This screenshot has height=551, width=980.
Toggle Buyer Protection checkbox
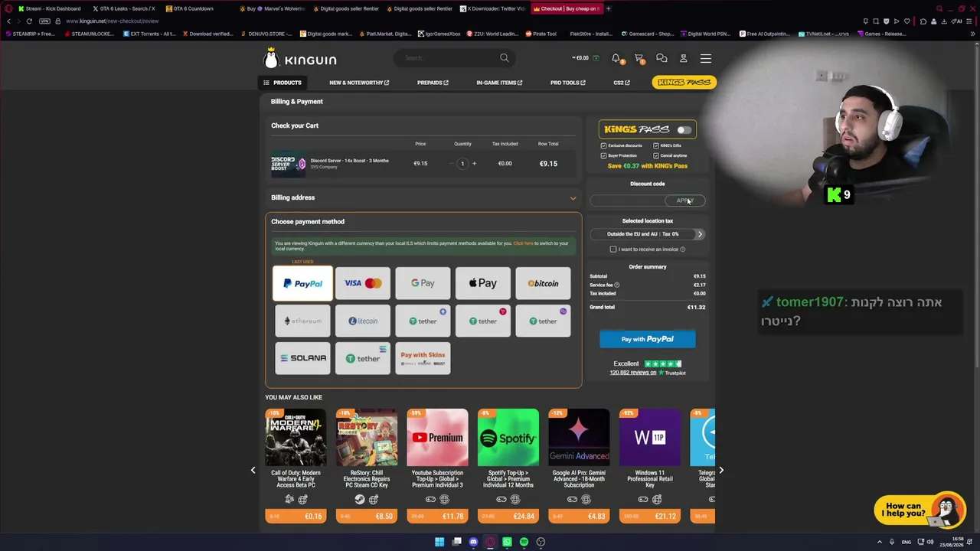pyautogui.click(x=603, y=155)
